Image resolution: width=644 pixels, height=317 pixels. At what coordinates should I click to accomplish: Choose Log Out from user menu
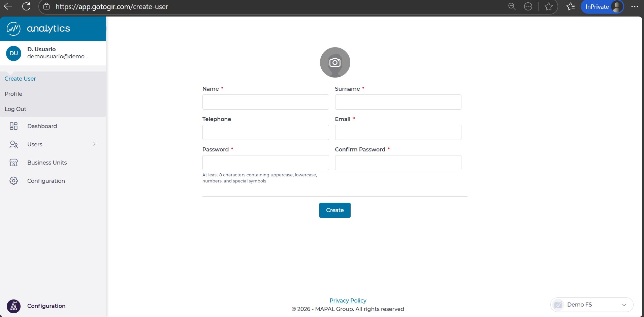pyautogui.click(x=15, y=109)
